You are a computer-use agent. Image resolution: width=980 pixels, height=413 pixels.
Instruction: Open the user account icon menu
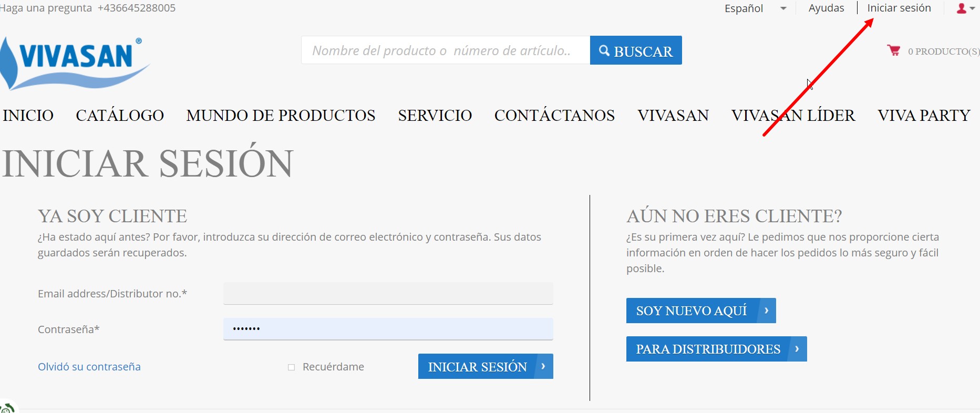point(965,8)
